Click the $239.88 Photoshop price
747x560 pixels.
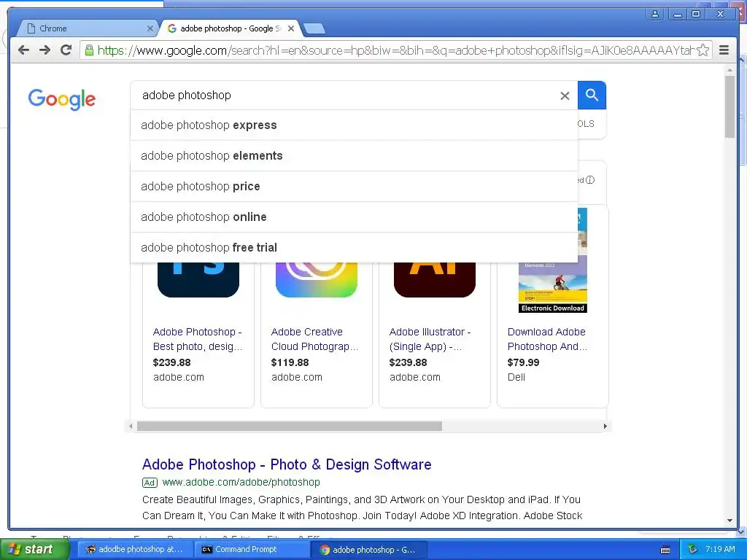point(171,362)
